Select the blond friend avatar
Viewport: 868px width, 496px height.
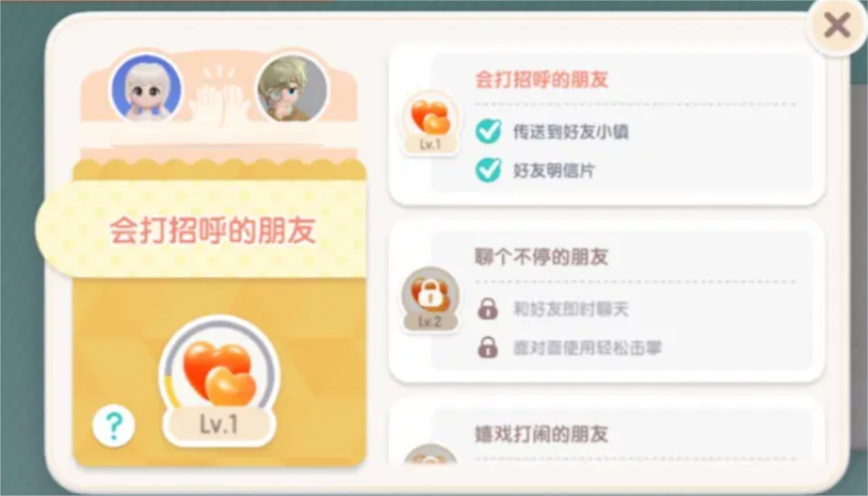click(292, 88)
